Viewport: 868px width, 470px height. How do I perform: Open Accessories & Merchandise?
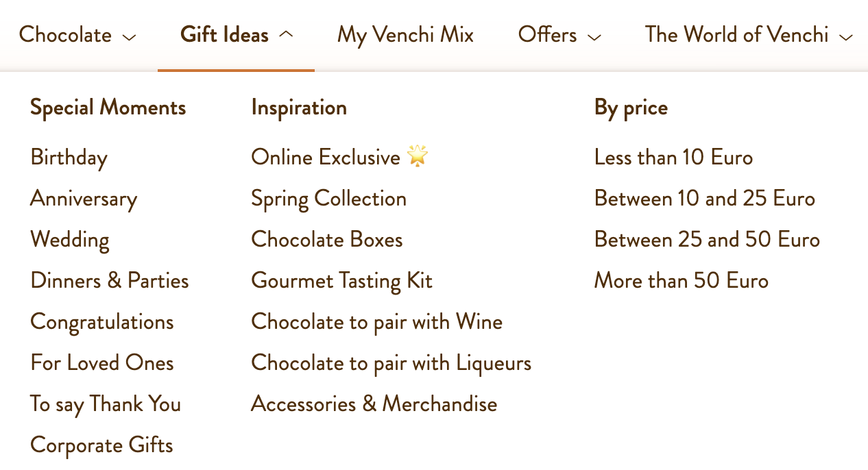coord(374,404)
